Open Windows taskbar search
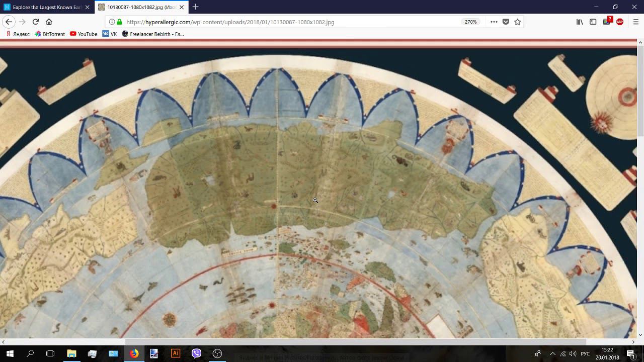The height and width of the screenshot is (362, 644). pyautogui.click(x=30, y=353)
